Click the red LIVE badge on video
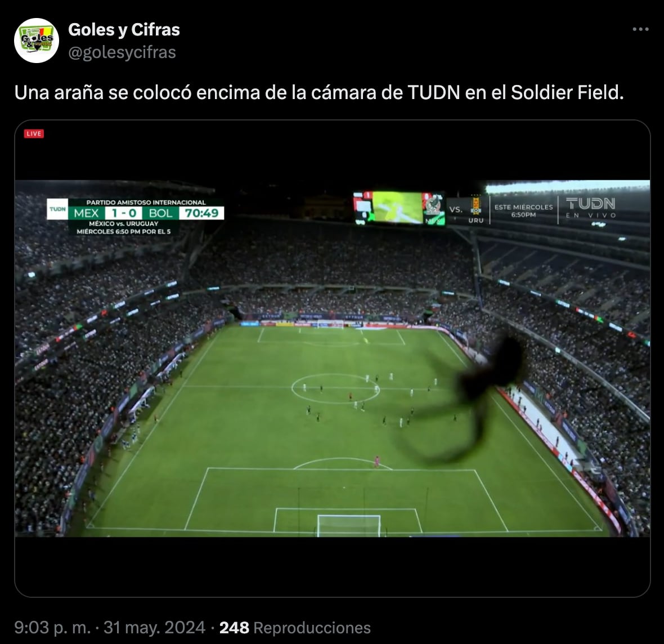 pos(34,134)
